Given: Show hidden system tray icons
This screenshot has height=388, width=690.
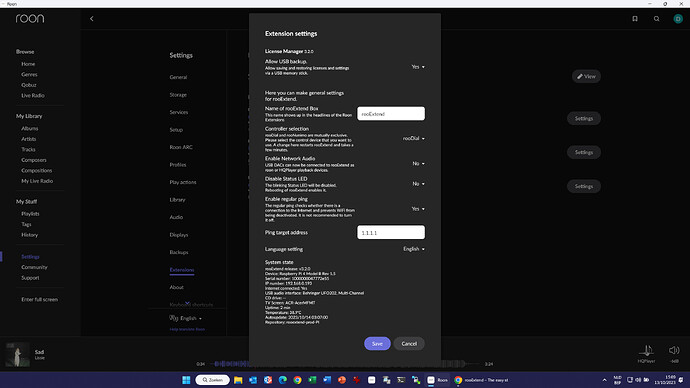Looking at the screenshot, I should tap(604, 380).
